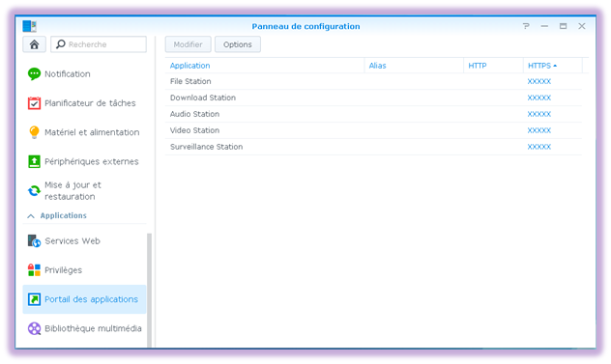
Task: Click the sidebar vertical scrollbar
Action: pyautogui.click(x=149, y=290)
